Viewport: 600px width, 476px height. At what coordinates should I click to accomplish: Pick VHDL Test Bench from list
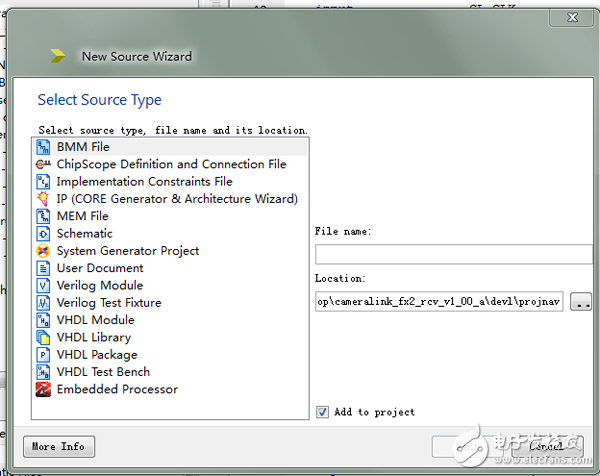click(103, 372)
